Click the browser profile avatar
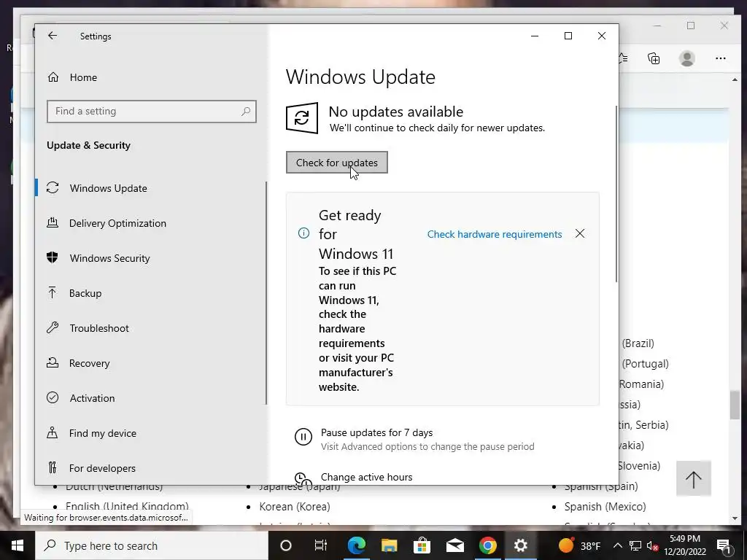 click(x=687, y=58)
